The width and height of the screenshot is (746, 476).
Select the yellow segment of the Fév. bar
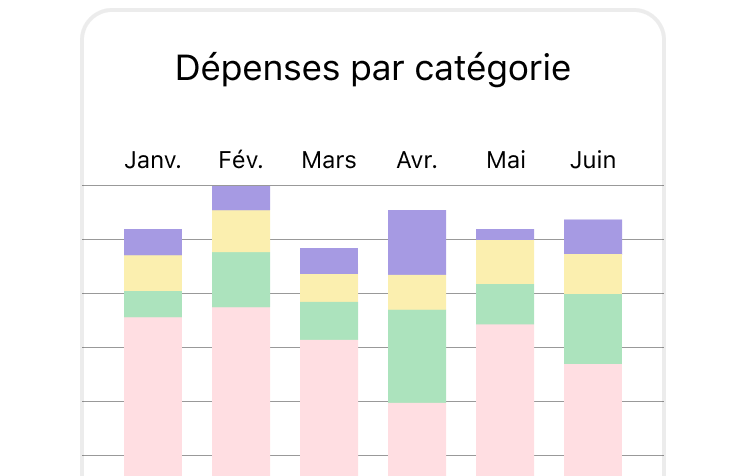(x=241, y=231)
